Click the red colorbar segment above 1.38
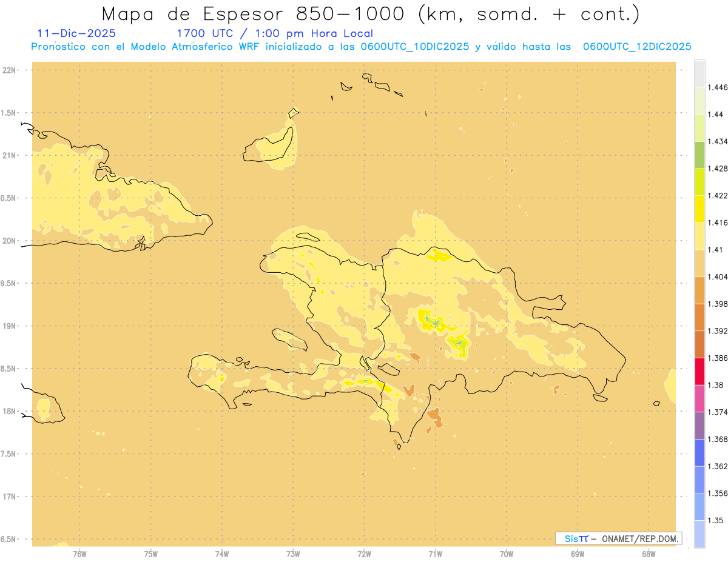The height and width of the screenshot is (562, 728). (699, 372)
